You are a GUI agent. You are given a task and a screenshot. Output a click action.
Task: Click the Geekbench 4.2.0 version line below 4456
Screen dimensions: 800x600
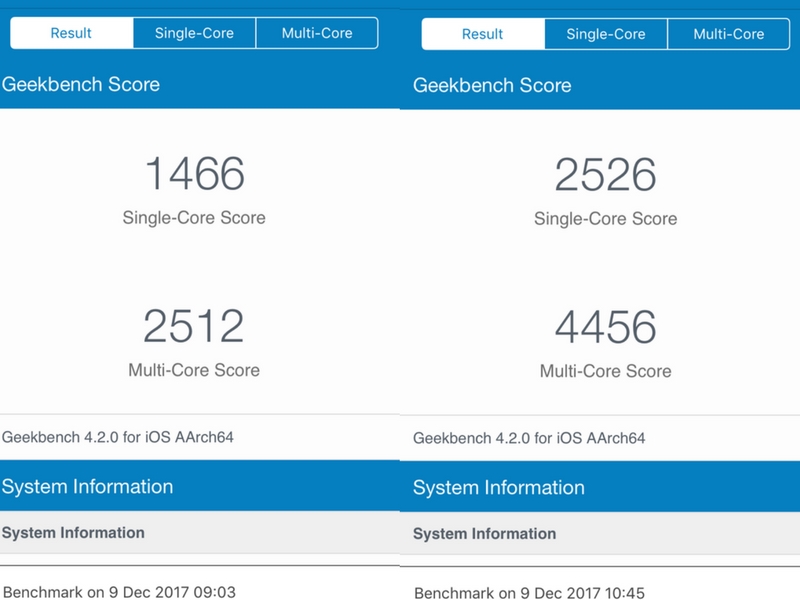click(x=529, y=438)
